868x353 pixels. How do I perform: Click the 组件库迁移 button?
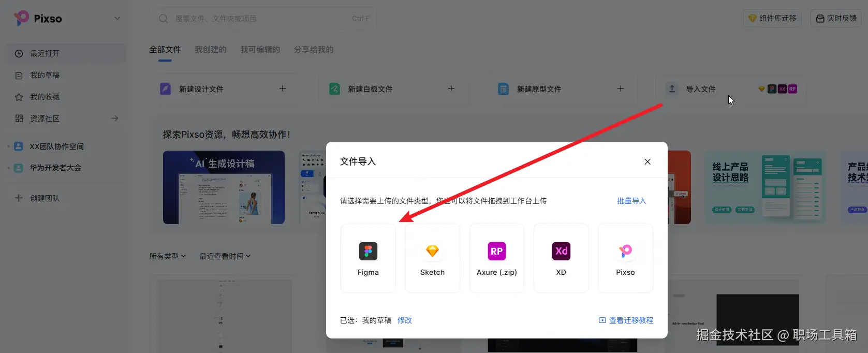[772, 18]
